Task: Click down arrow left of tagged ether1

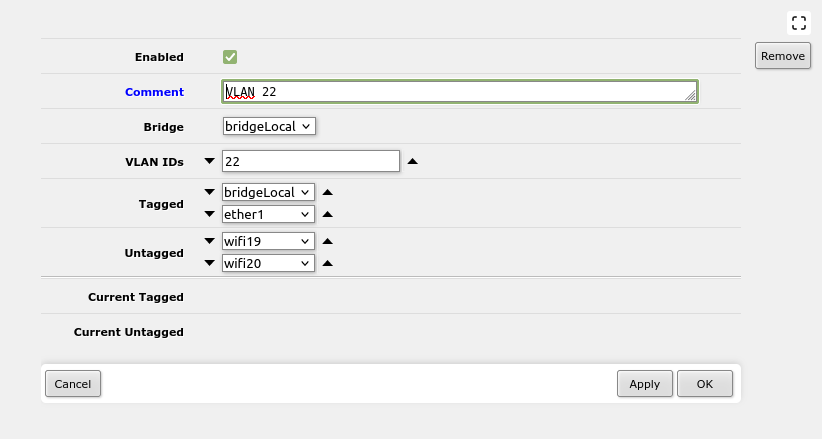Action: [x=210, y=214]
